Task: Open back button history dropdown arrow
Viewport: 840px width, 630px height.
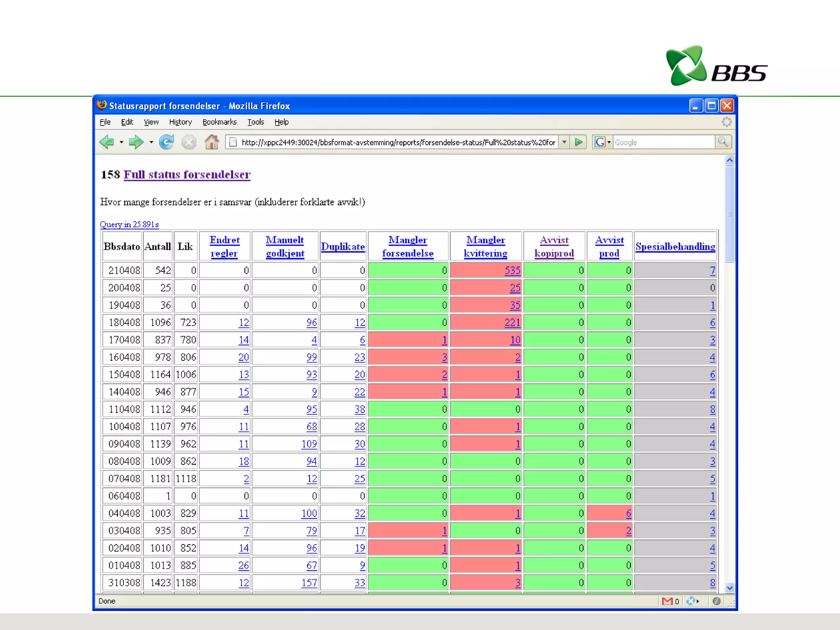Action: [x=121, y=142]
